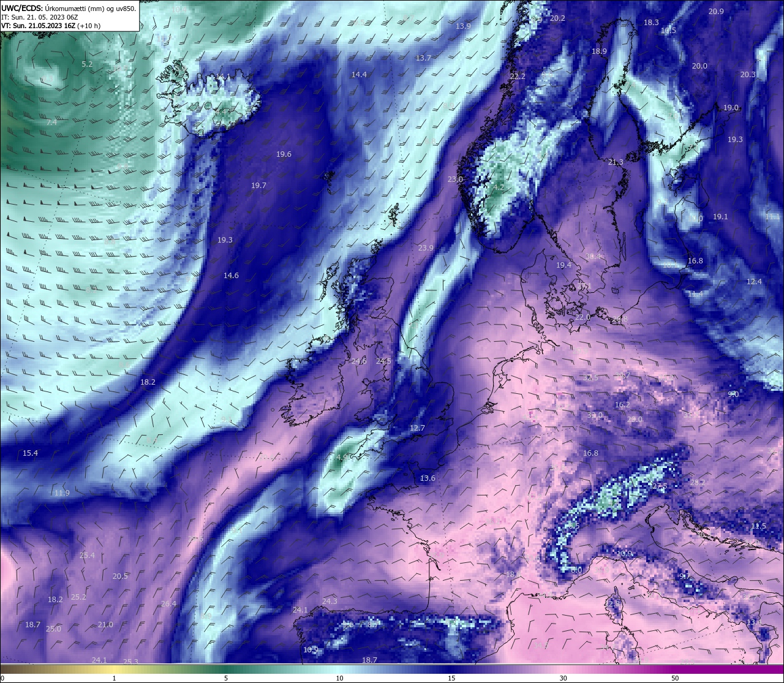
Task: Click the 24.6 value over Scotland
Action: coord(358,361)
